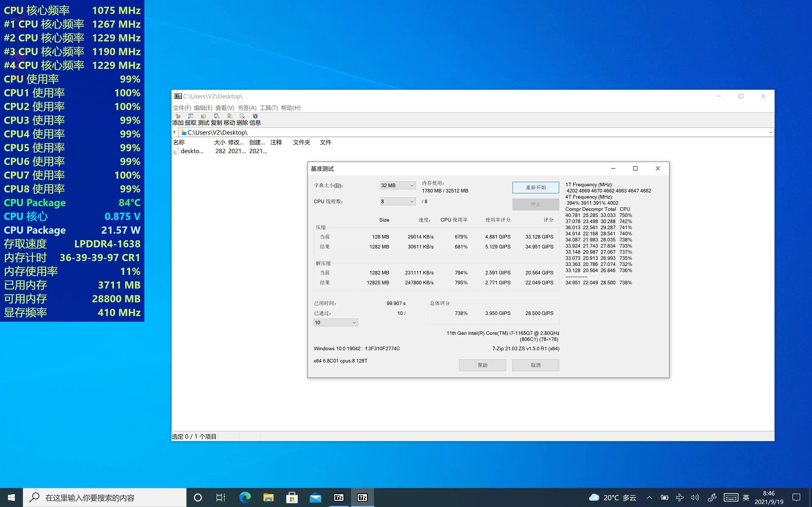Expand the CPU 线程数 dropdown

(398, 202)
